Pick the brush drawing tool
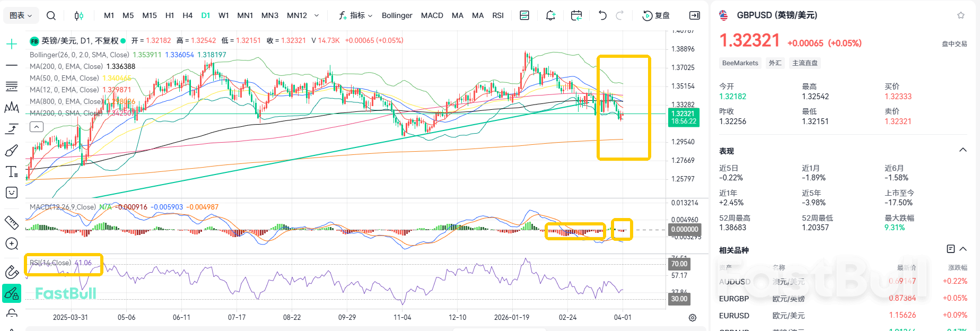The width and height of the screenshot is (980, 331). click(12, 151)
